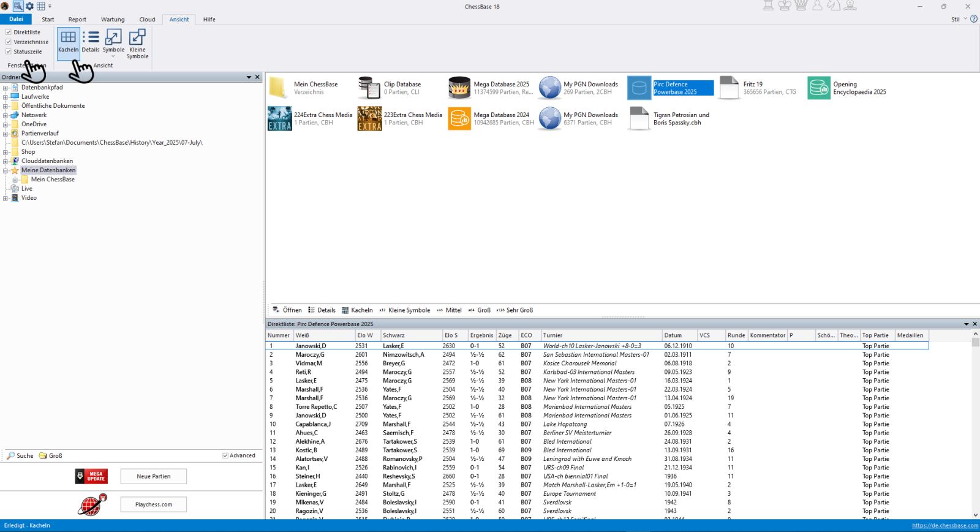Open the Opening Encyclopaedia 2025 database
980x532 pixels.
coord(819,88)
